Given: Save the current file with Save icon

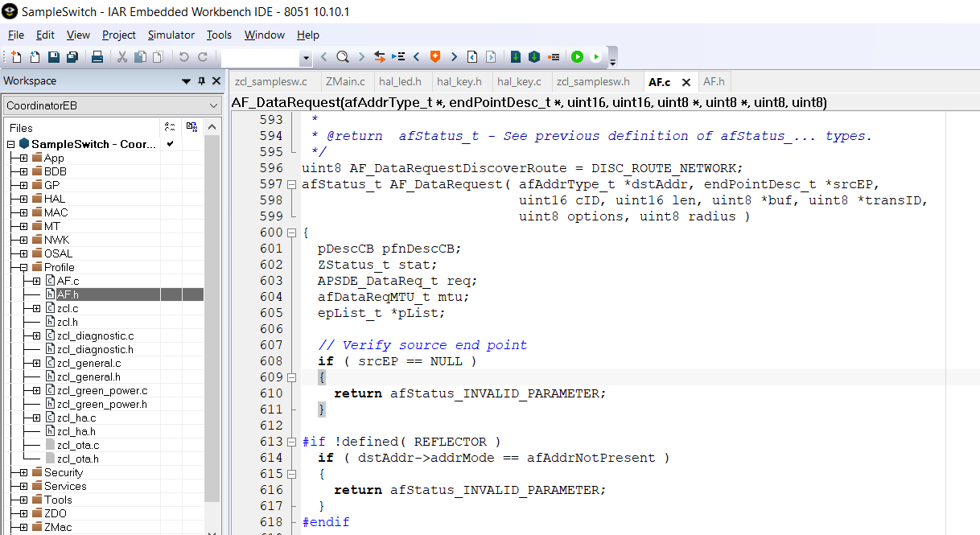Looking at the screenshot, I should tap(53, 57).
